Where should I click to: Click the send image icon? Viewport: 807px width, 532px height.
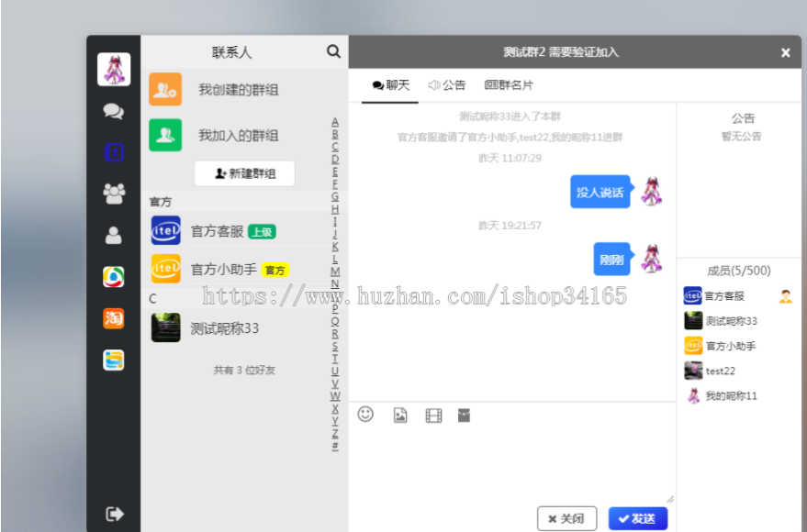pyautogui.click(x=400, y=416)
